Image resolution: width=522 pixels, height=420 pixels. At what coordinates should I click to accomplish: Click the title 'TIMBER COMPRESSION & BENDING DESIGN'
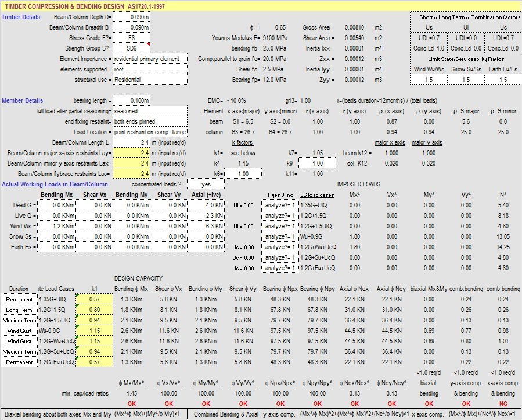65,6
